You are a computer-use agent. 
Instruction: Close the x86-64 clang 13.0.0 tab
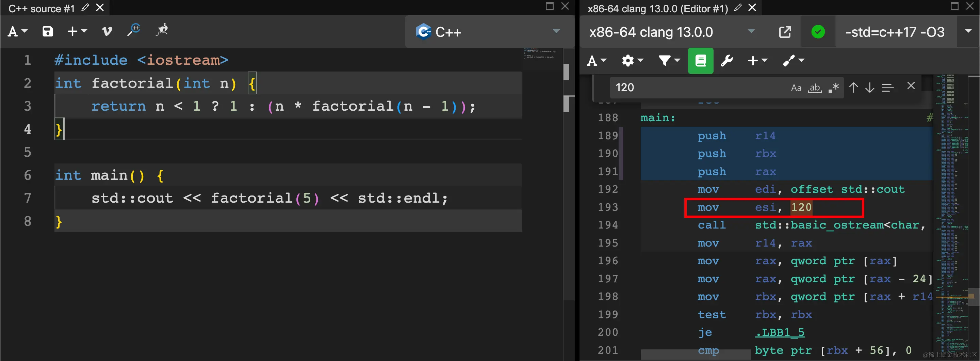752,7
